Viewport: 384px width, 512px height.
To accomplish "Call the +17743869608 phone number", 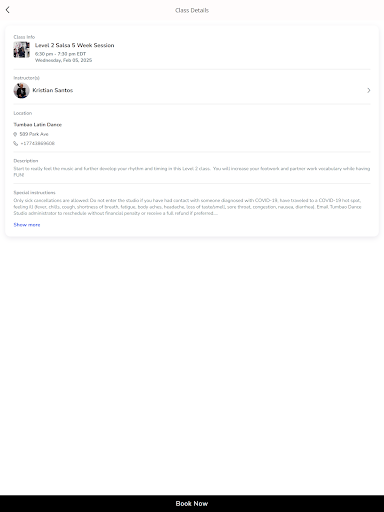I will point(38,143).
